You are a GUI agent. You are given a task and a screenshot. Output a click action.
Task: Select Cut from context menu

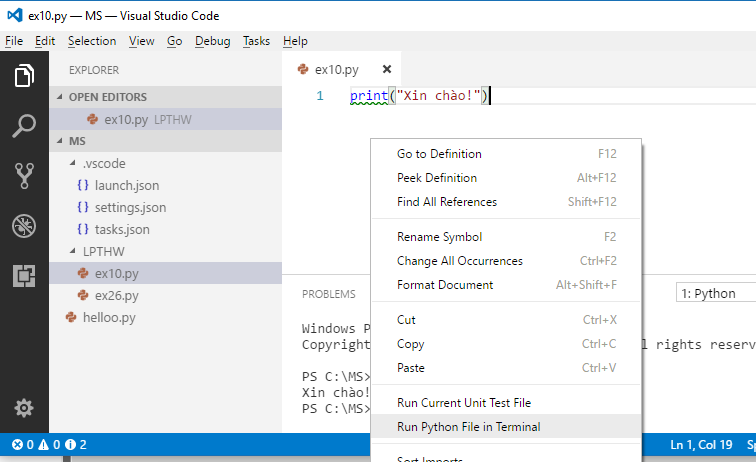506,320
